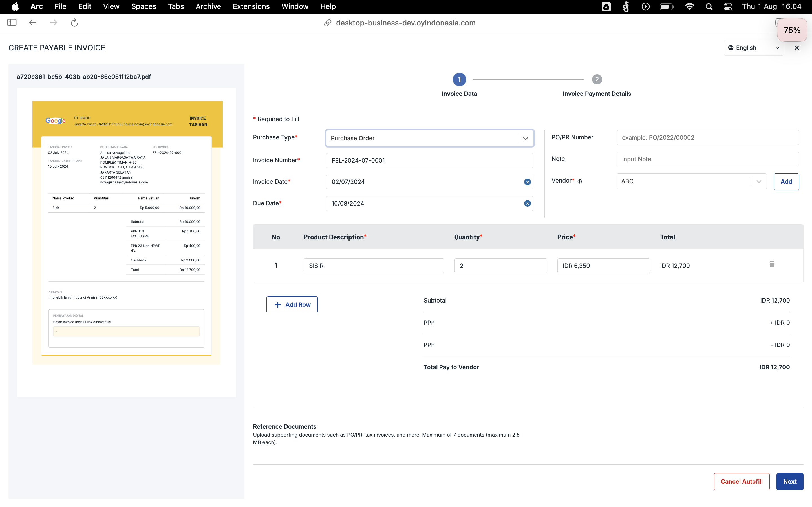Open the Archive menu
812x507 pixels.
click(208, 7)
